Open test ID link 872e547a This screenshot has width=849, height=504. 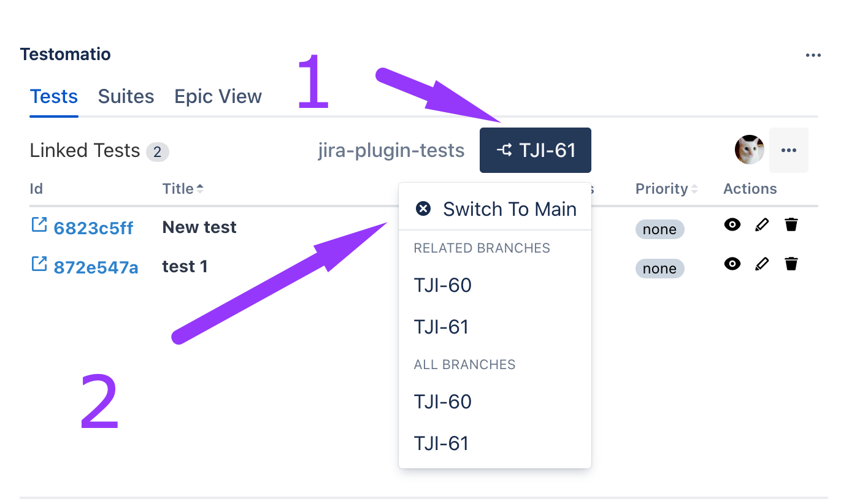coord(96,267)
